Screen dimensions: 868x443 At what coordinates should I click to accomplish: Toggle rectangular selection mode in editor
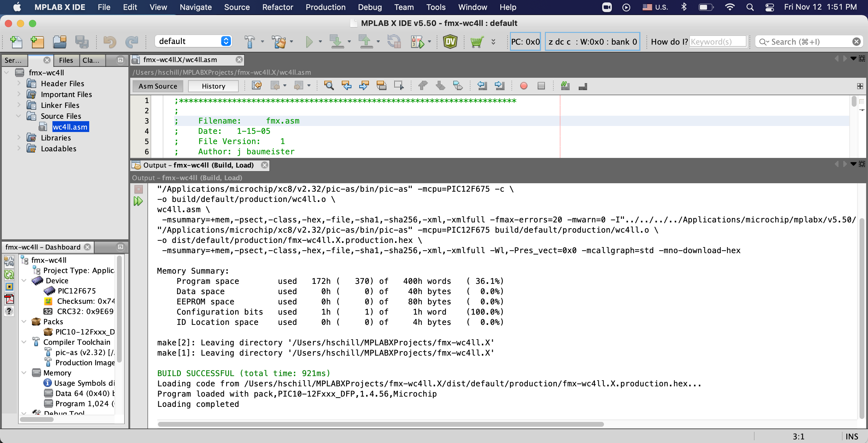click(399, 86)
